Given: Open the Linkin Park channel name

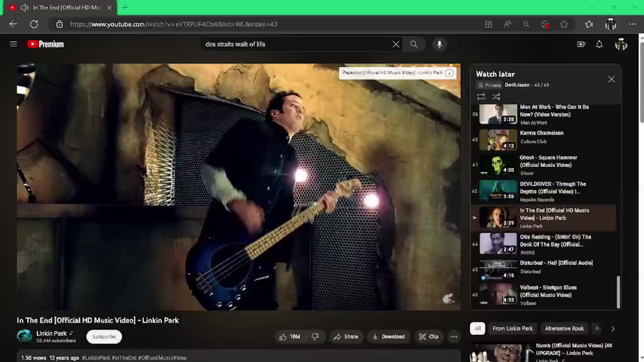Looking at the screenshot, I should click(x=51, y=333).
